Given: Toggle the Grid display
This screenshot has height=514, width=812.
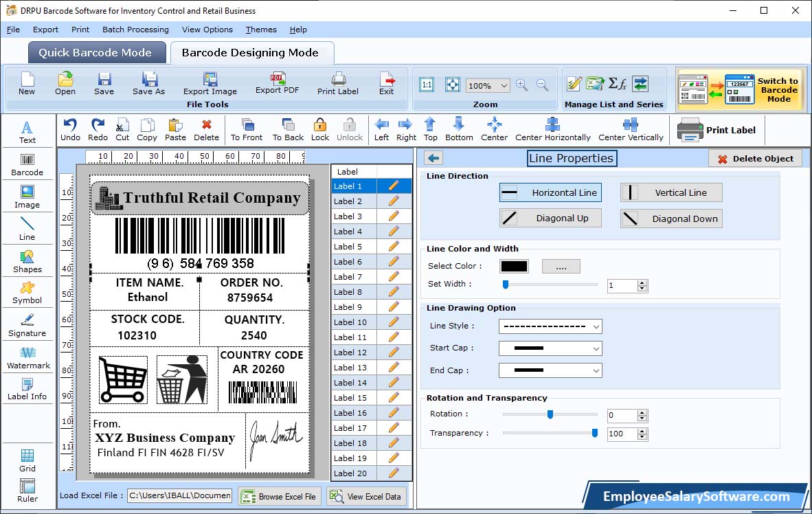Looking at the screenshot, I should tap(27, 460).
